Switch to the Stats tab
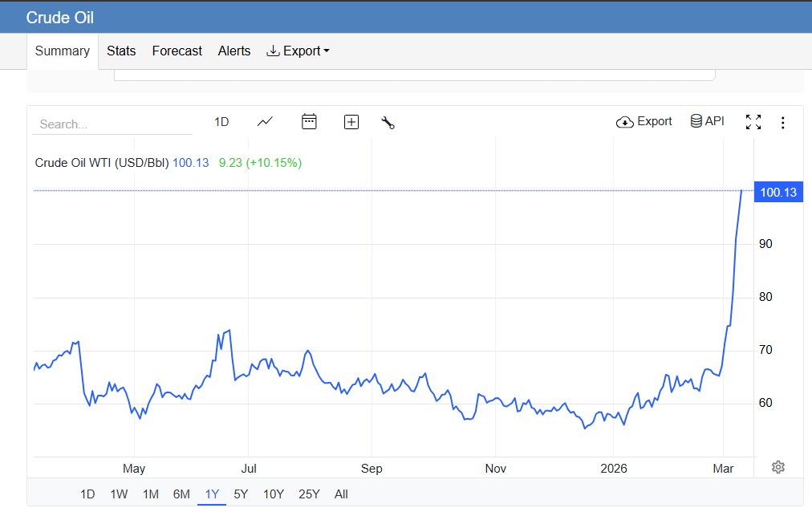This screenshot has height=512, width=812. [121, 51]
